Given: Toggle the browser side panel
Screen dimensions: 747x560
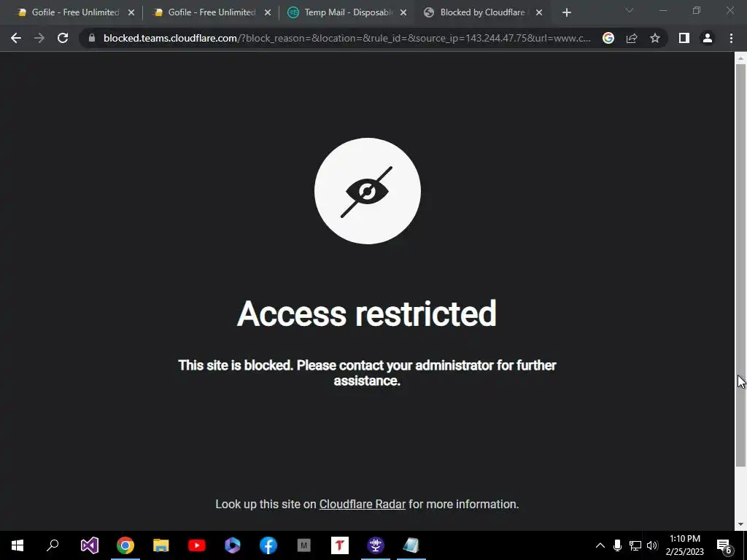Looking at the screenshot, I should click(x=684, y=38).
